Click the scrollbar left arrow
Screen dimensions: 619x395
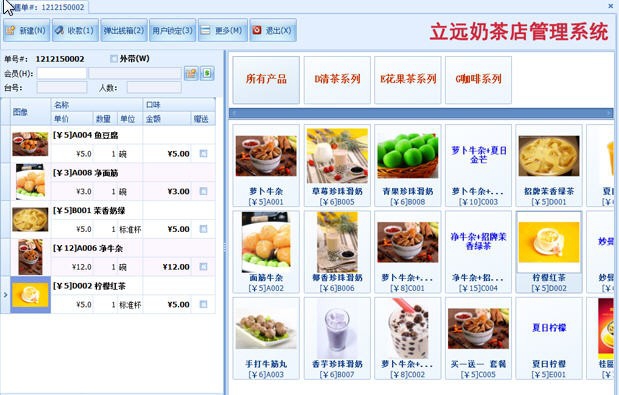point(234,114)
